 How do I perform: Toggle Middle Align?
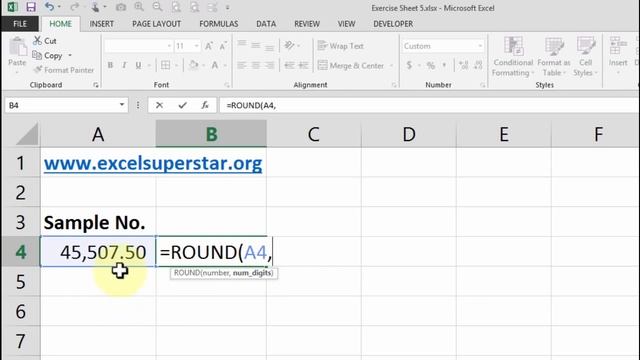[256, 46]
